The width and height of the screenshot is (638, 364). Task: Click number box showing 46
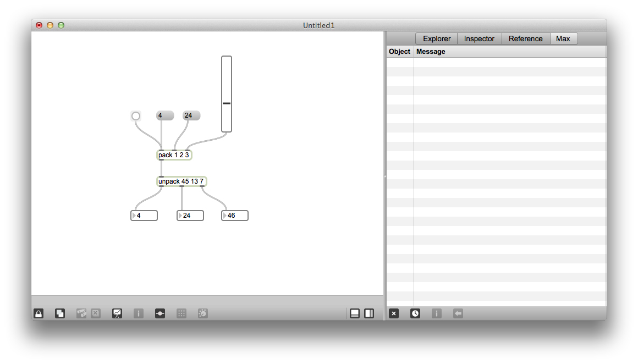click(x=235, y=216)
